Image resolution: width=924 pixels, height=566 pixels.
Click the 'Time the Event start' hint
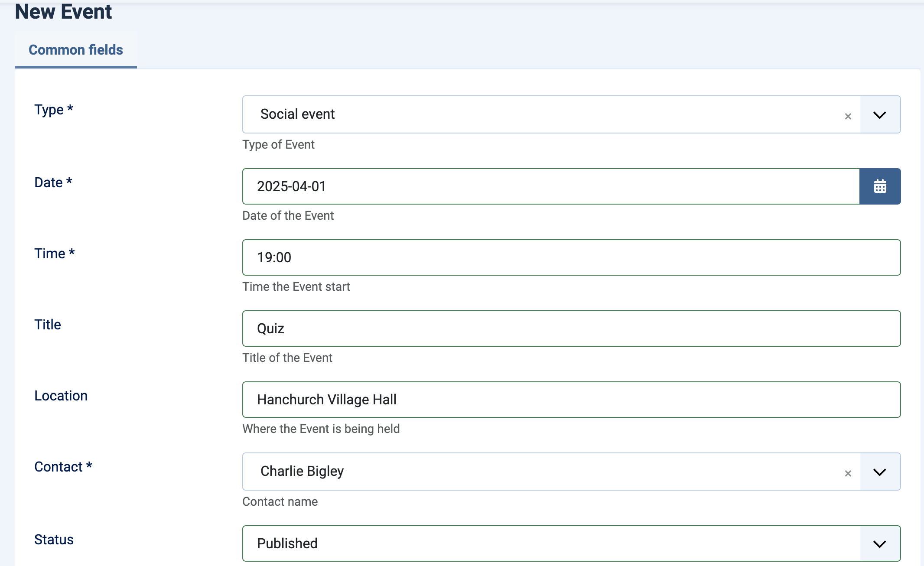(x=296, y=287)
